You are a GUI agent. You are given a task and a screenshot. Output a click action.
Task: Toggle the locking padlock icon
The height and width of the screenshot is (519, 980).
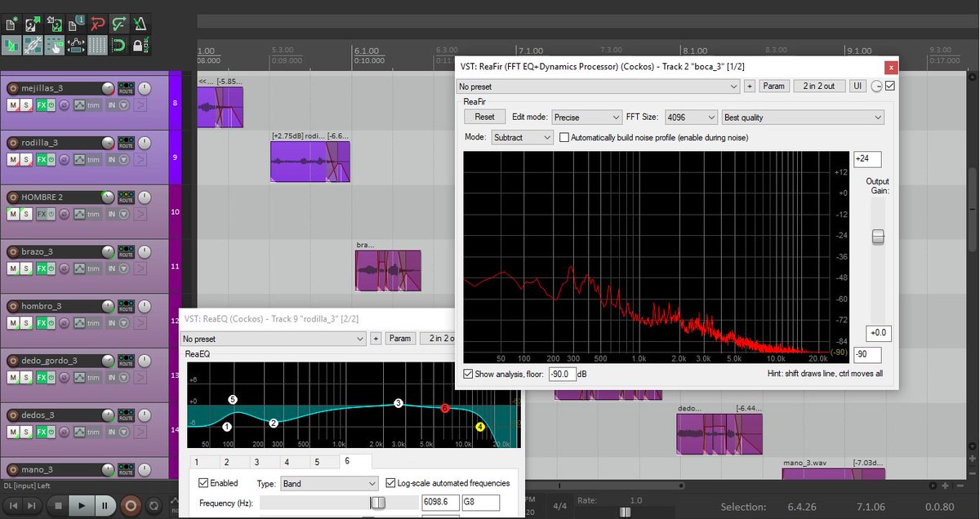pos(140,45)
